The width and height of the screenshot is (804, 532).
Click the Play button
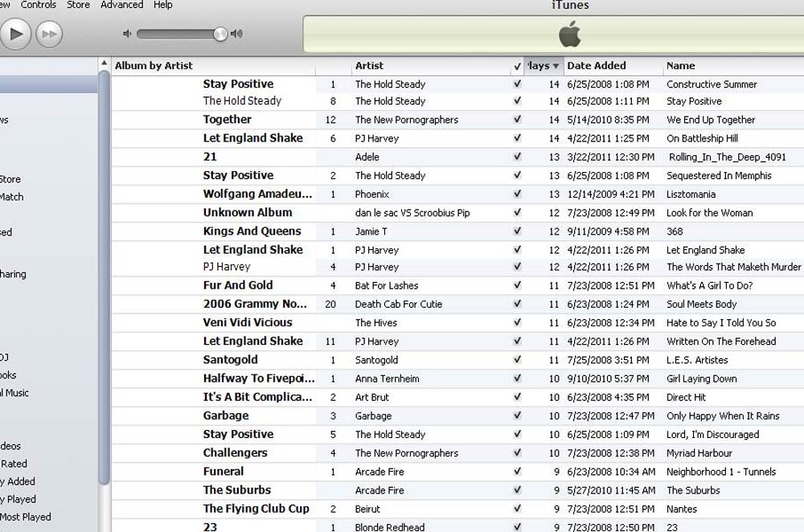tap(14, 34)
